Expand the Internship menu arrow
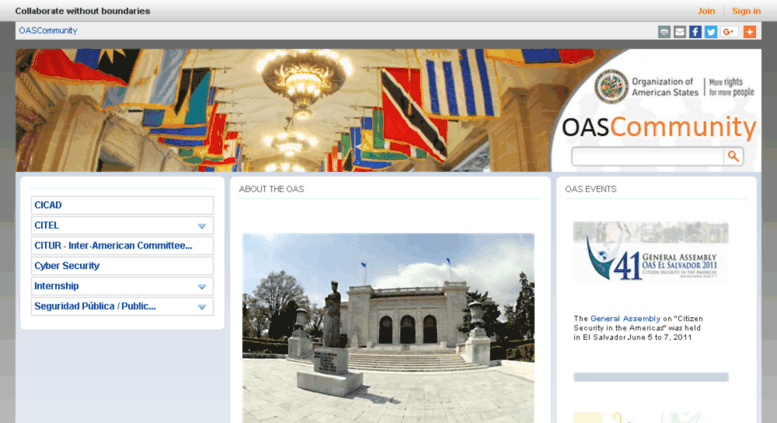 point(202,287)
